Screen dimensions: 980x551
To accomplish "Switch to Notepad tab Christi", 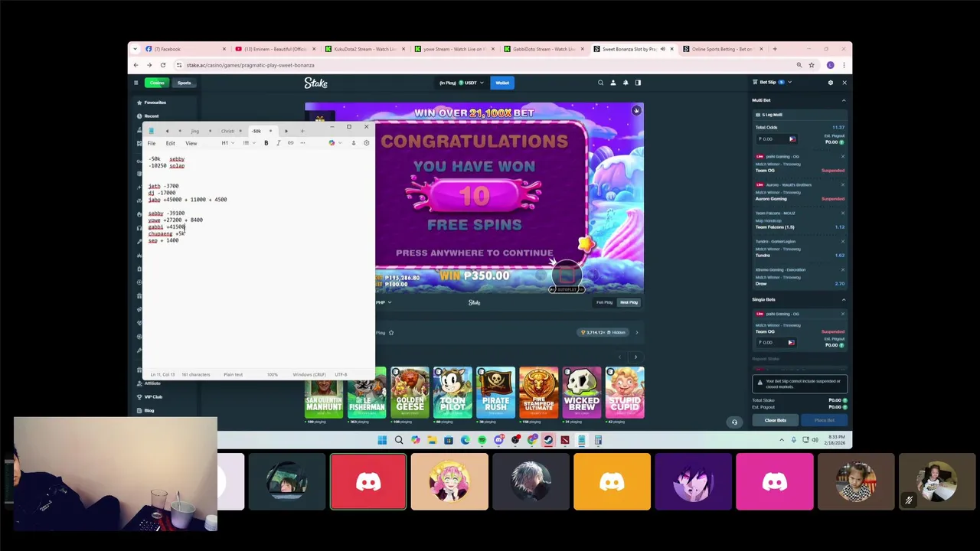I will coord(228,131).
